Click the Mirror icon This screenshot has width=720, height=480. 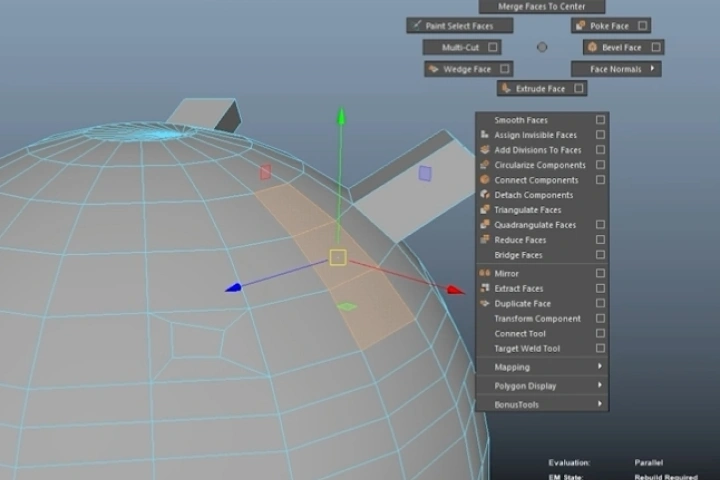pyautogui.click(x=484, y=273)
